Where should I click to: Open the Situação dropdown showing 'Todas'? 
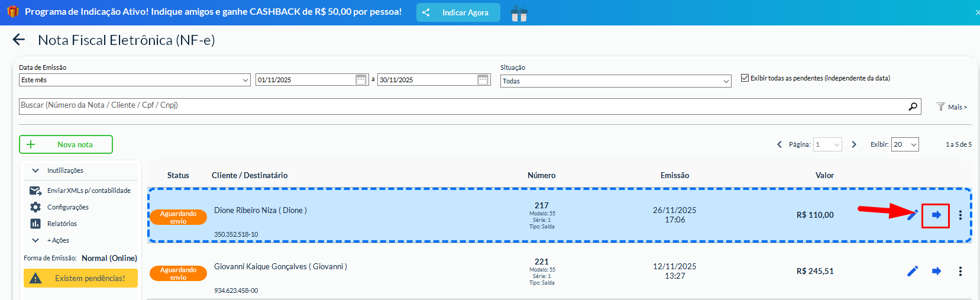coord(616,81)
